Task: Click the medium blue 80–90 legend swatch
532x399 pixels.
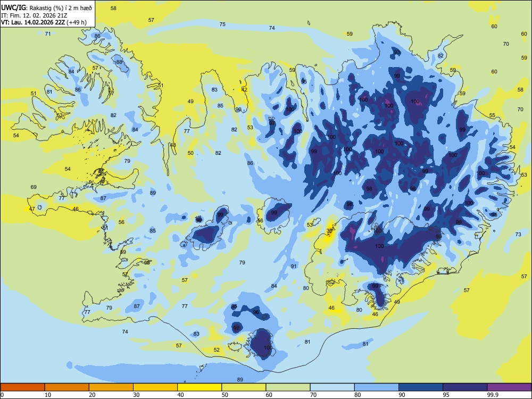Action: pyautogui.click(x=377, y=387)
